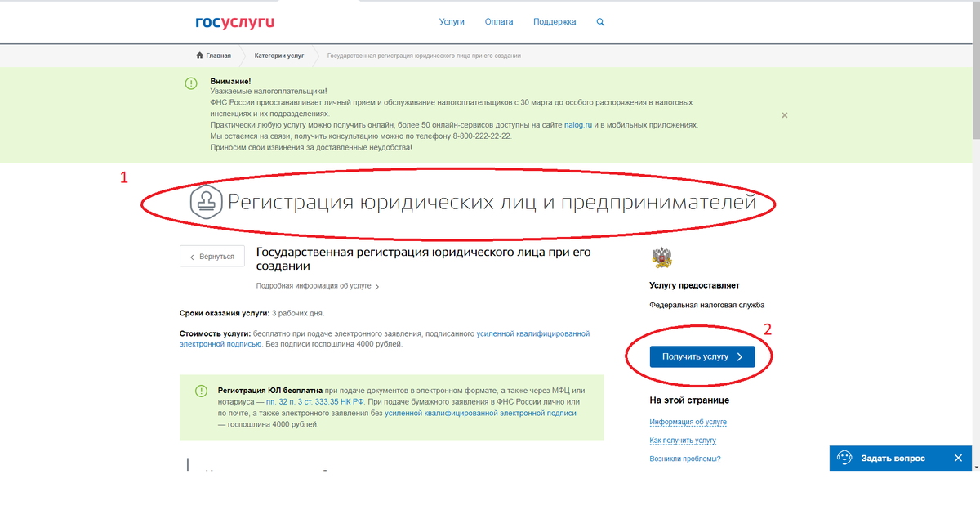
Task: Jump to Возникли проблемы? section
Action: [685, 459]
